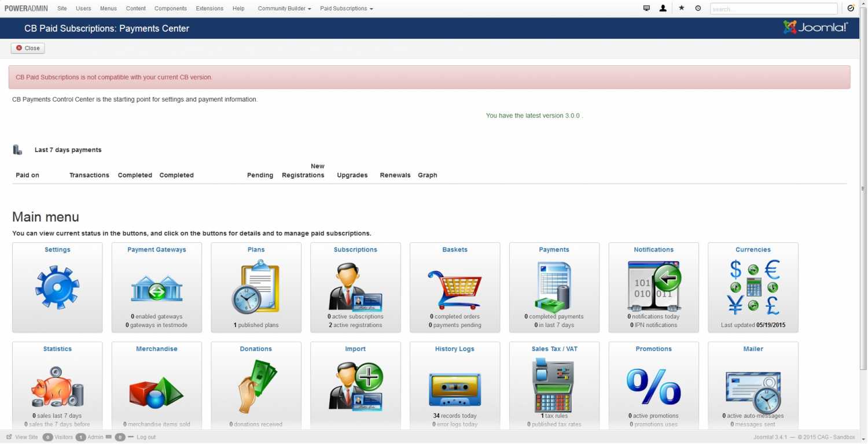The height and width of the screenshot is (444, 868).
Task: Open the Notifications binary window icon
Action: tap(654, 286)
